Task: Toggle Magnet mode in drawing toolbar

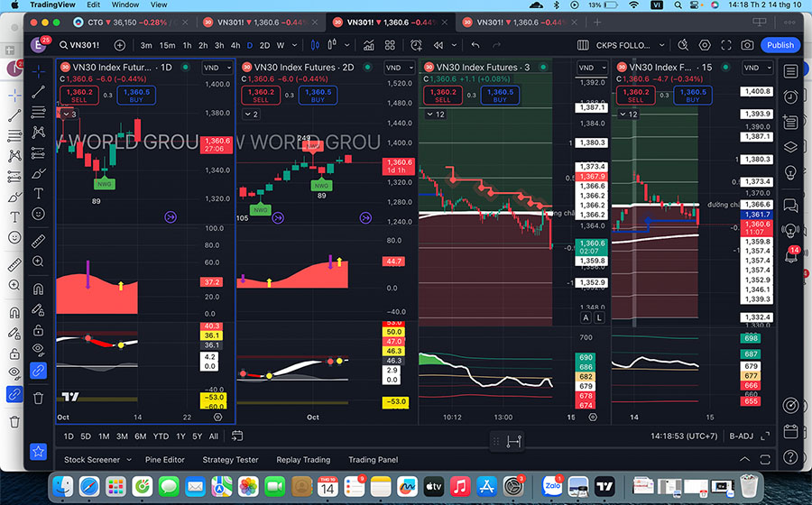Action: point(39,289)
